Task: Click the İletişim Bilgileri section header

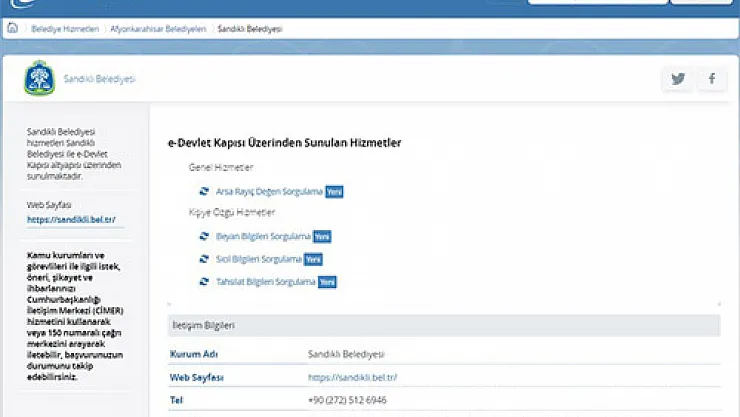Action: pyautogui.click(x=444, y=325)
